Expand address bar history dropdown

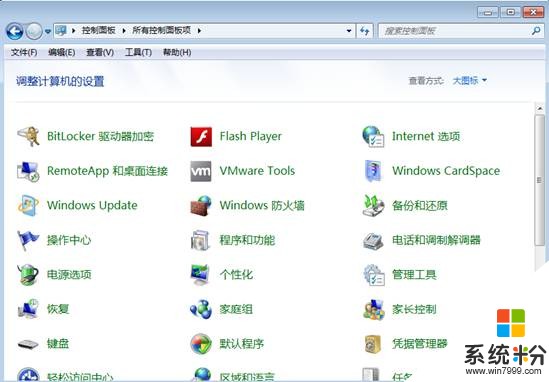349,31
